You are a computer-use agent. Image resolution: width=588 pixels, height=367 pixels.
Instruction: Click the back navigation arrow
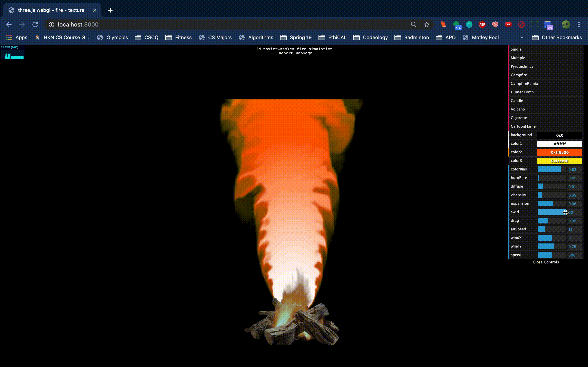point(9,24)
